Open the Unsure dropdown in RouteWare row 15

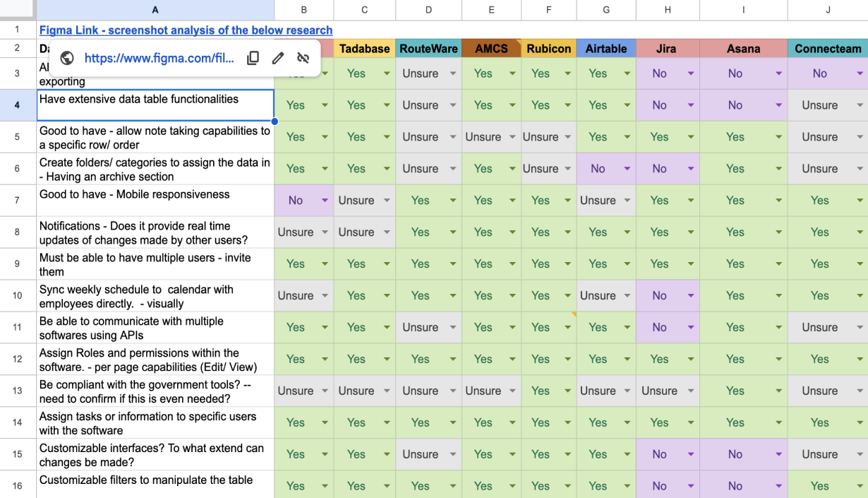[453, 454]
